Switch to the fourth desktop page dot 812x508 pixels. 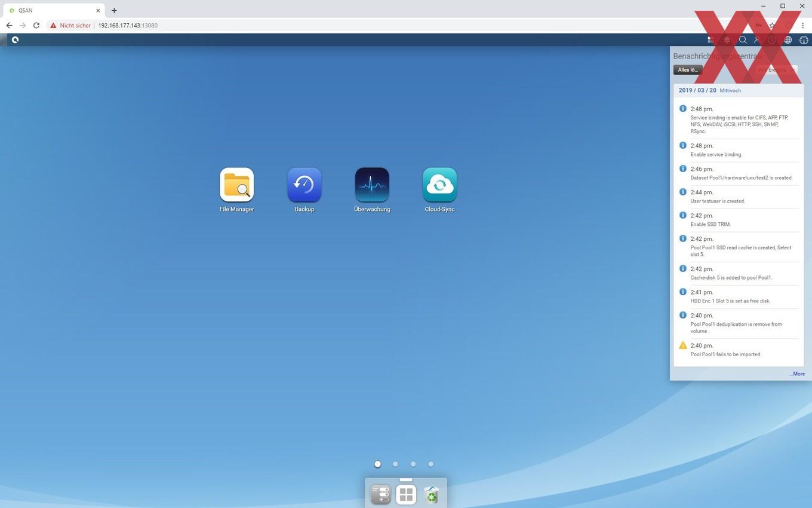click(x=430, y=464)
